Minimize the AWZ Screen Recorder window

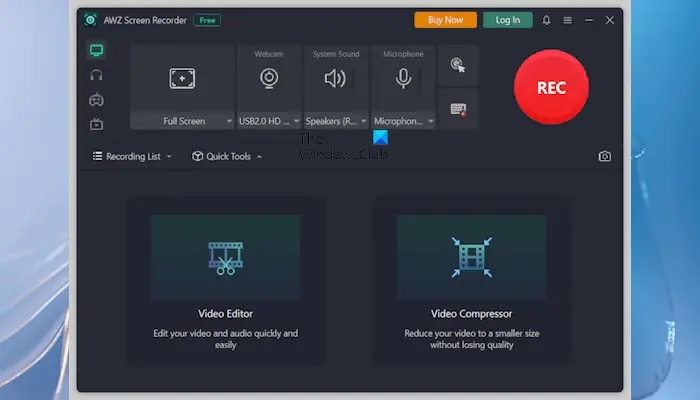point(589,20)
